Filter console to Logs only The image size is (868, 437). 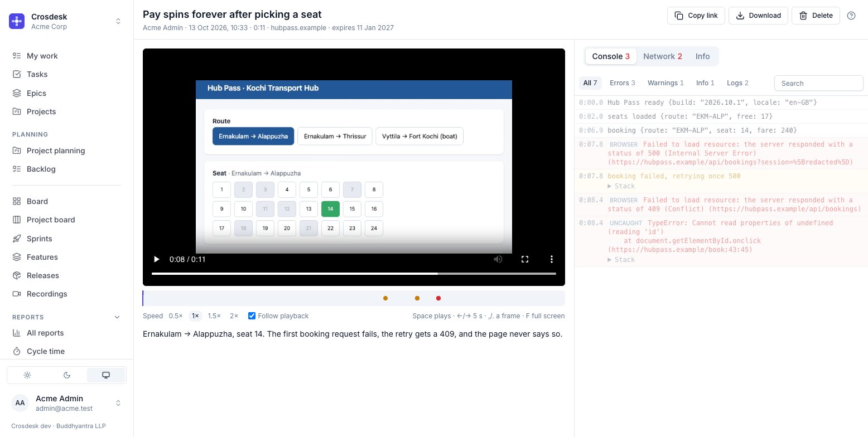point(737,83)
